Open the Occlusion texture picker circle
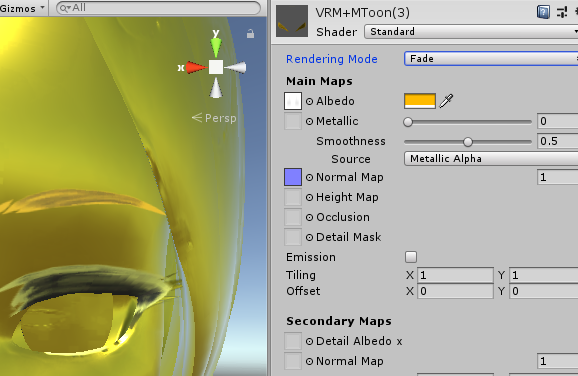The width and height of the screenshot is (578, 376). coord(310,217)
